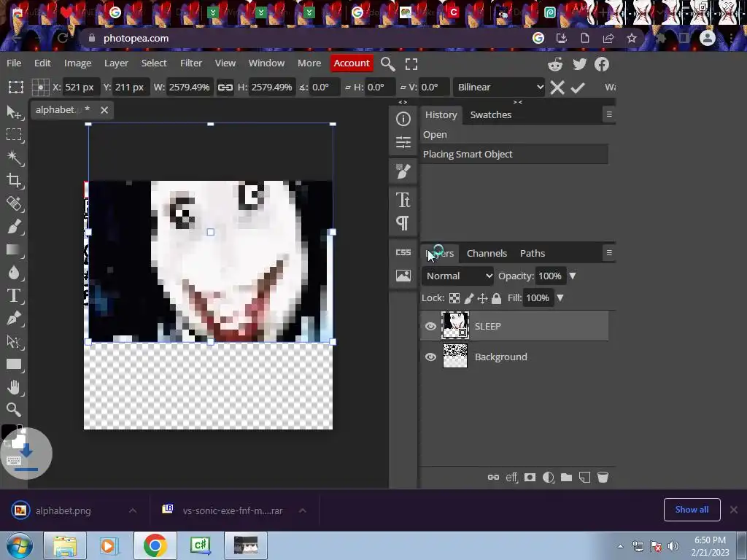Click Chrome icon in taskbar

[155, 545]
